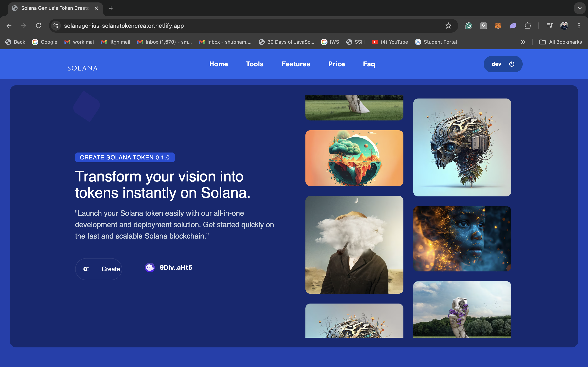Open the tab search dropdown arrow
This screenshot has height=367, width=588.
pyautogui.click(x=579, y=8)
